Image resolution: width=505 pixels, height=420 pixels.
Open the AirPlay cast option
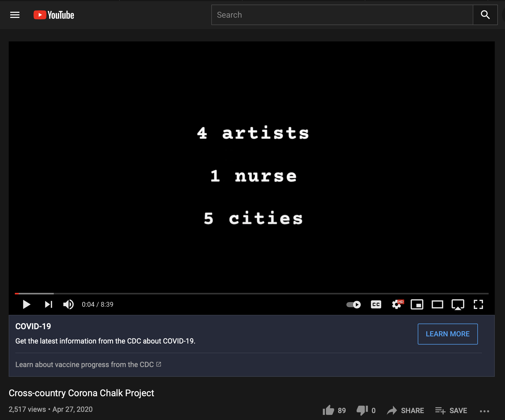click(x=458, y=304)
